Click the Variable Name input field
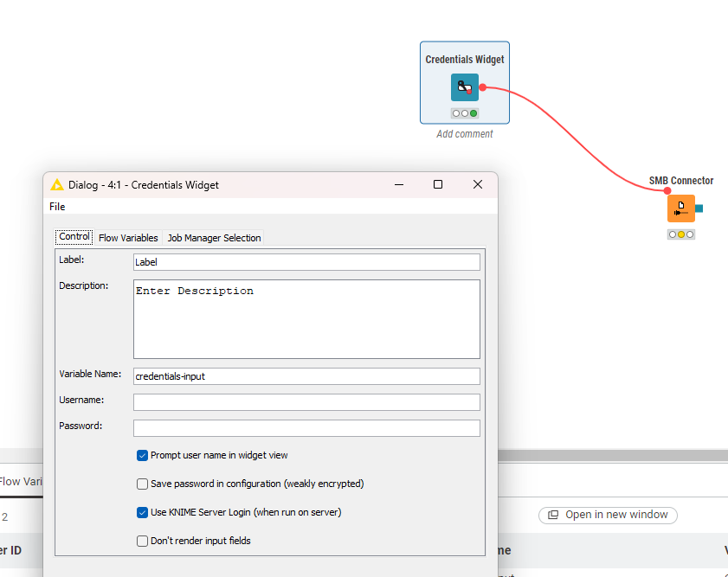Image resolution: width=728 pixels, height=577 pixels. (306, 376)
